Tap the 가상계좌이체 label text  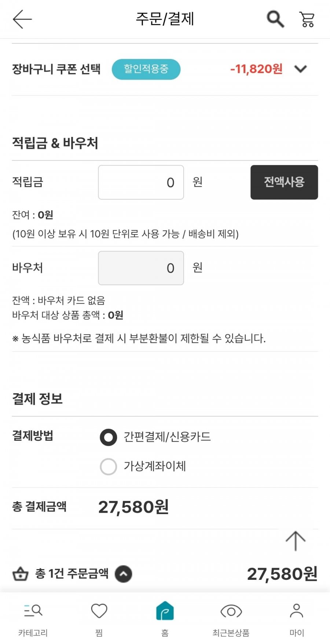point(155,466)
